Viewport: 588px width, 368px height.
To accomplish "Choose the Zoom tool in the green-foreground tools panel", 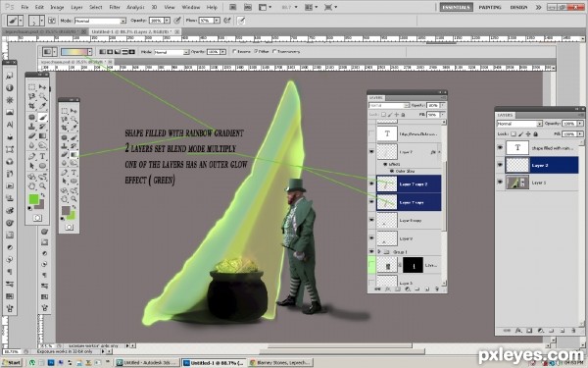I will (x=42, y=185).
